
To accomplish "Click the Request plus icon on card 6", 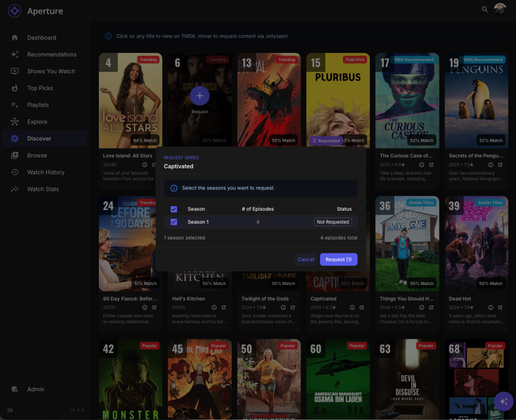I will tap(200, 96).
